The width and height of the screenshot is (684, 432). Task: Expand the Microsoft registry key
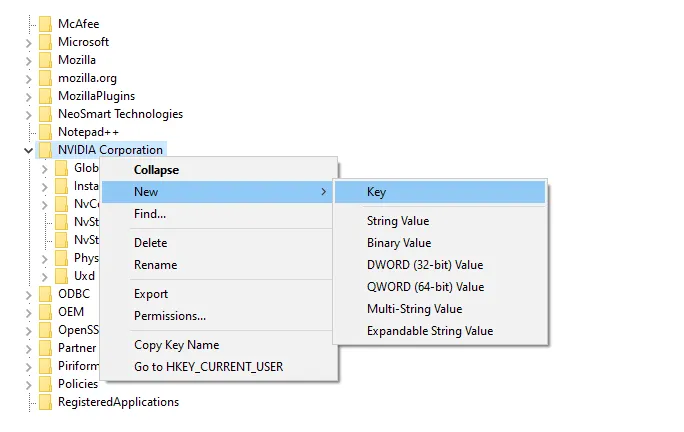[x=28, y=43]
